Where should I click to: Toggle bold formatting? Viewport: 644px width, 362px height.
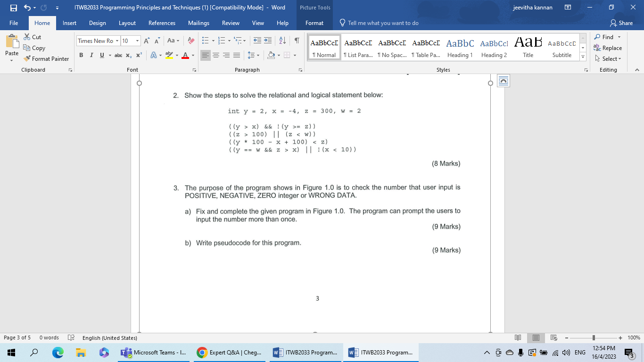pos(81,55)
